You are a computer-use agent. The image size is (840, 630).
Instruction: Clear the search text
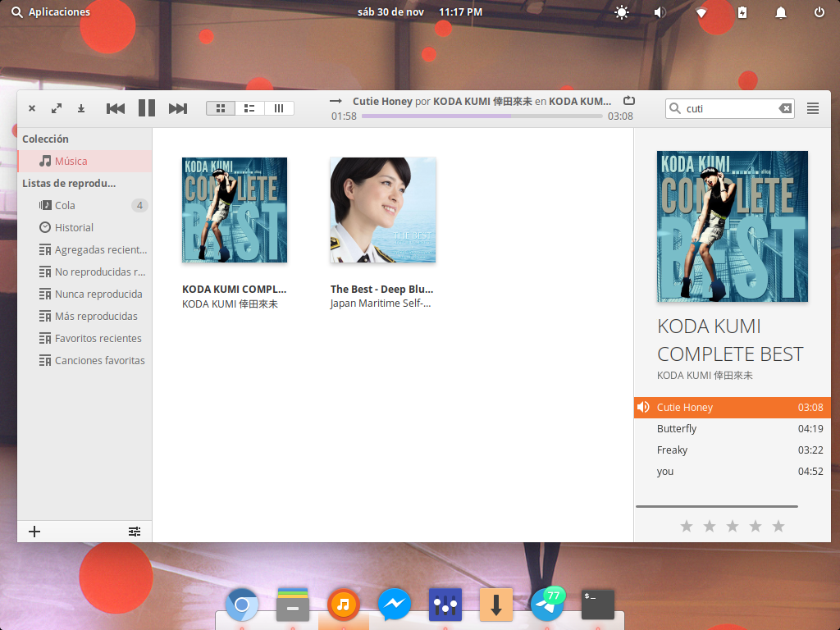(785, 109)
